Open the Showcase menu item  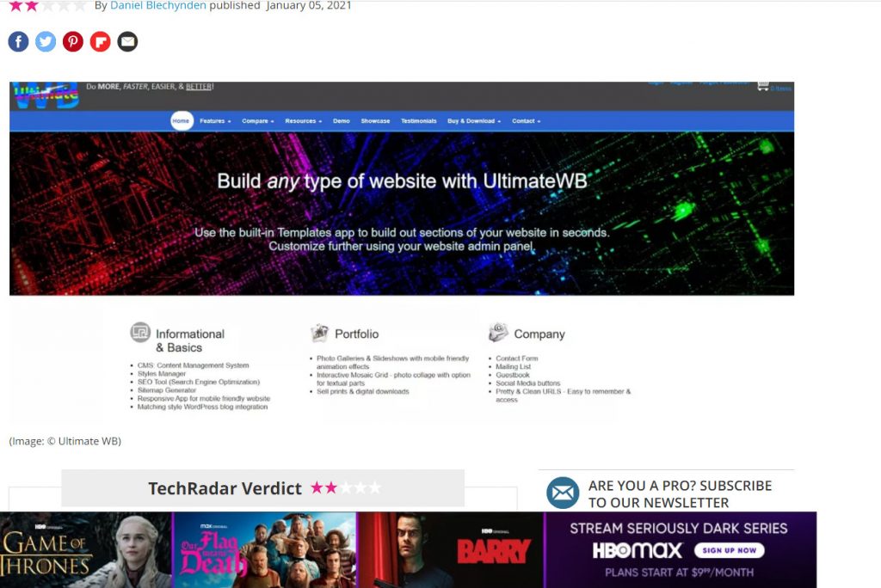pyautogui.click(x=375, y=121)
